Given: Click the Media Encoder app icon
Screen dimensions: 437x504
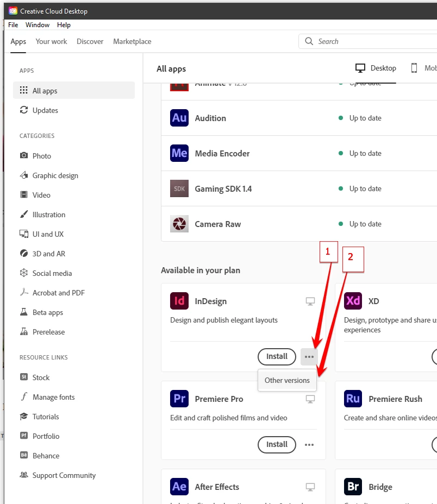Looking at the screenshot, I should click(x=179, y=153).
